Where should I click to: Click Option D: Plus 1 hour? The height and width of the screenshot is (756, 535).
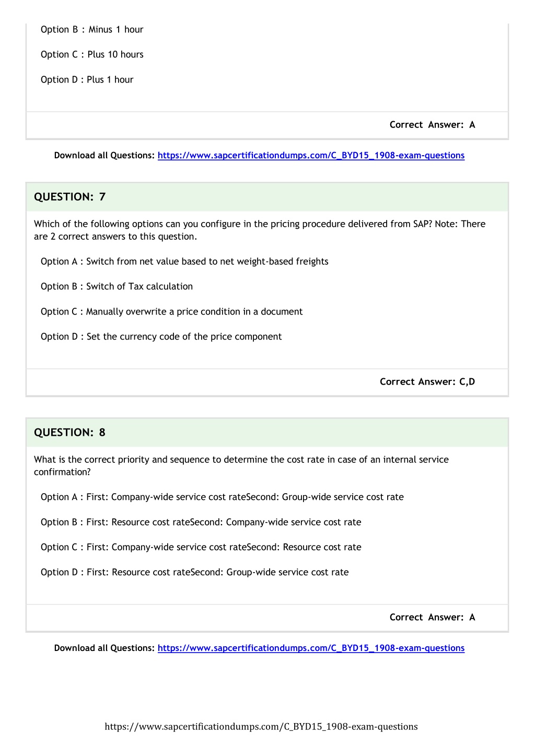click(87, 79)
